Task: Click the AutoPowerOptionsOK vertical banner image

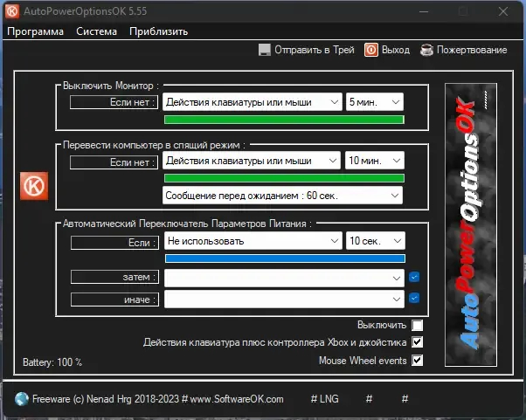Action: (x=471, y=224)
